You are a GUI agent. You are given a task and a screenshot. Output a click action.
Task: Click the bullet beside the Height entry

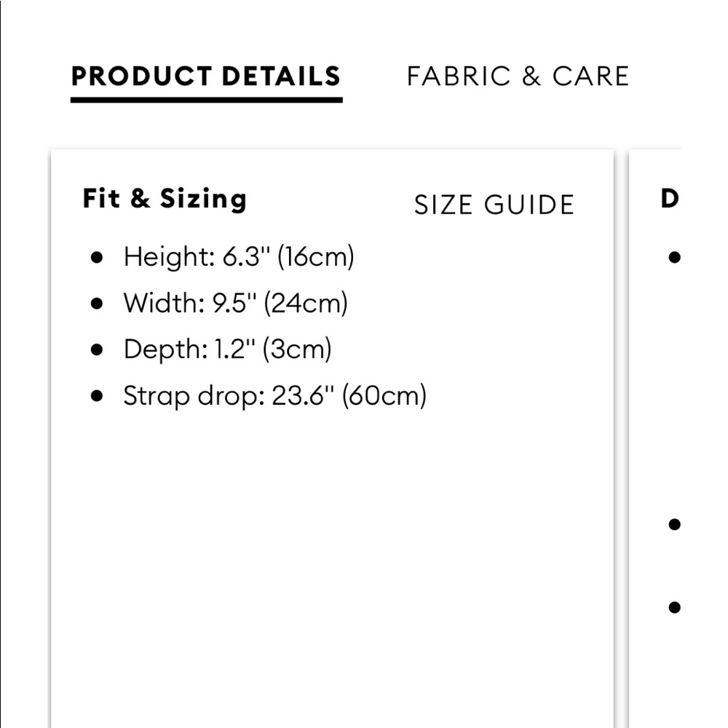pyautogui.click(x=97, y=257)
